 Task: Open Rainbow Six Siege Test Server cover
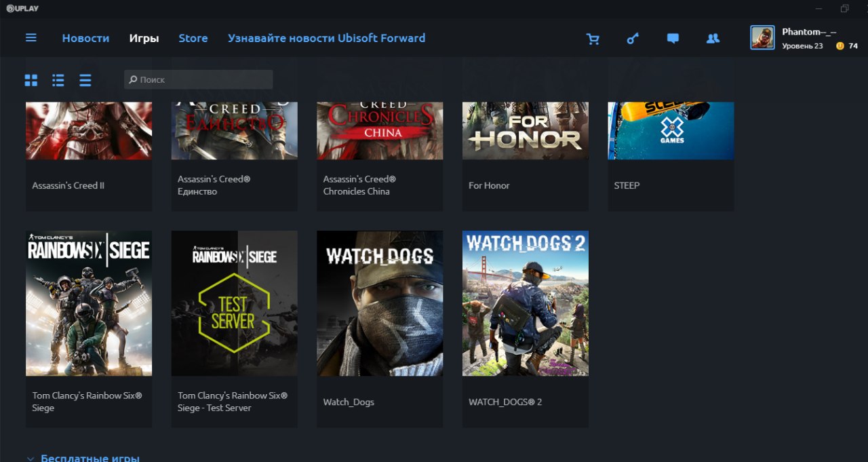point(234,303)
